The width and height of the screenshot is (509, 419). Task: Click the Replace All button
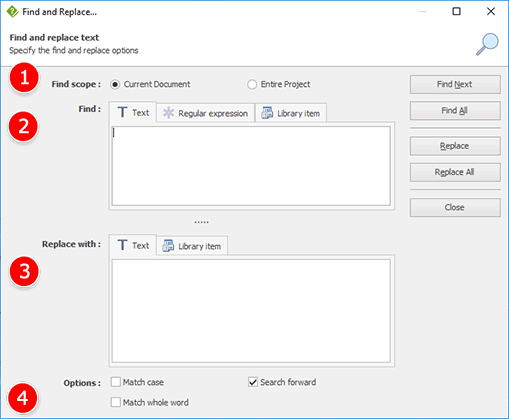(x=455, y=172)
